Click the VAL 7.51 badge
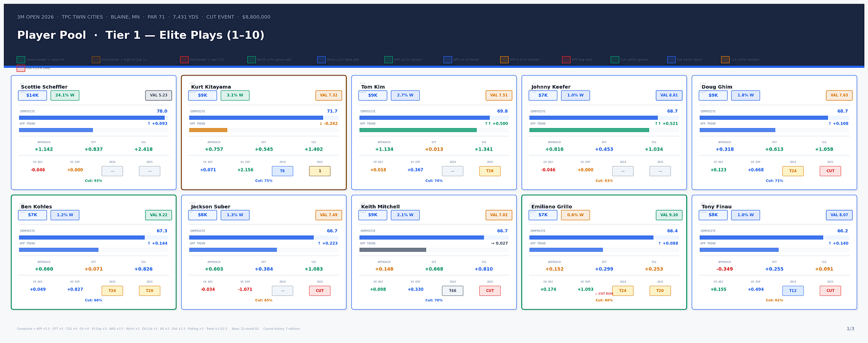Screen dimensions: 868x343 (499, 95)
